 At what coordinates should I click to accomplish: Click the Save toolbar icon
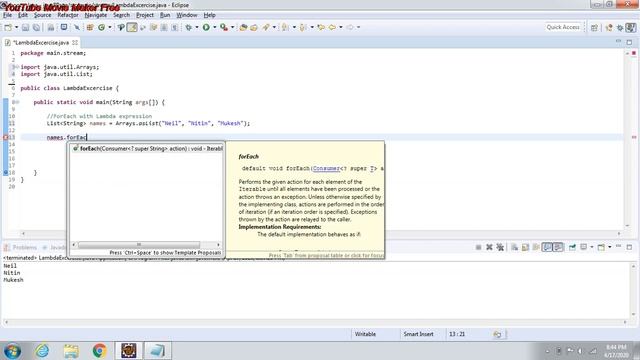[25, 27]
